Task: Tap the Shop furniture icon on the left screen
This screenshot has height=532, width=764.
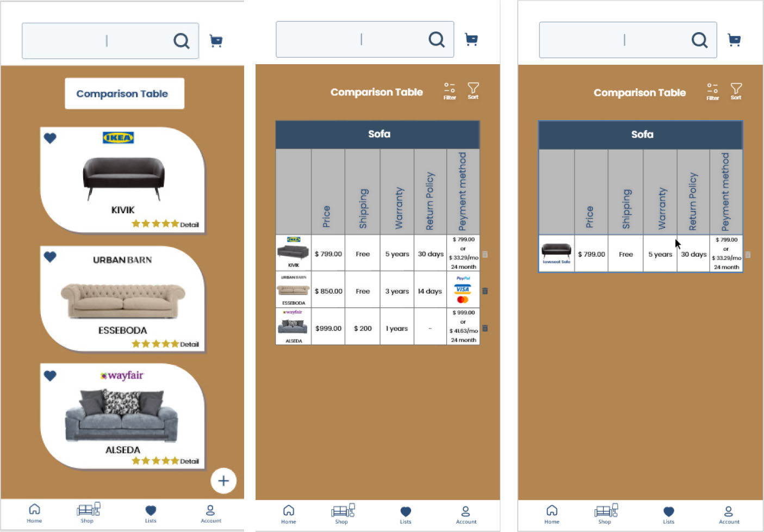Action: (88, 512)
